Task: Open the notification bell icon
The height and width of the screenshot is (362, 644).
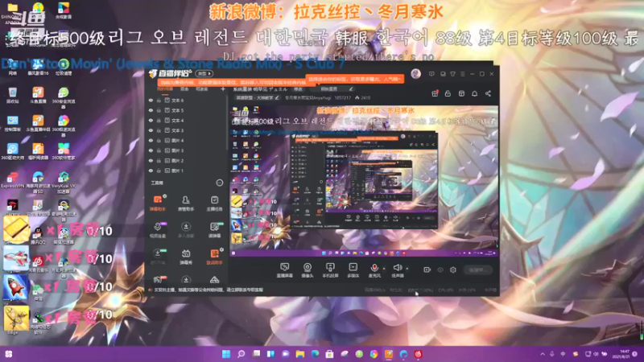Action: click(474, 93)
